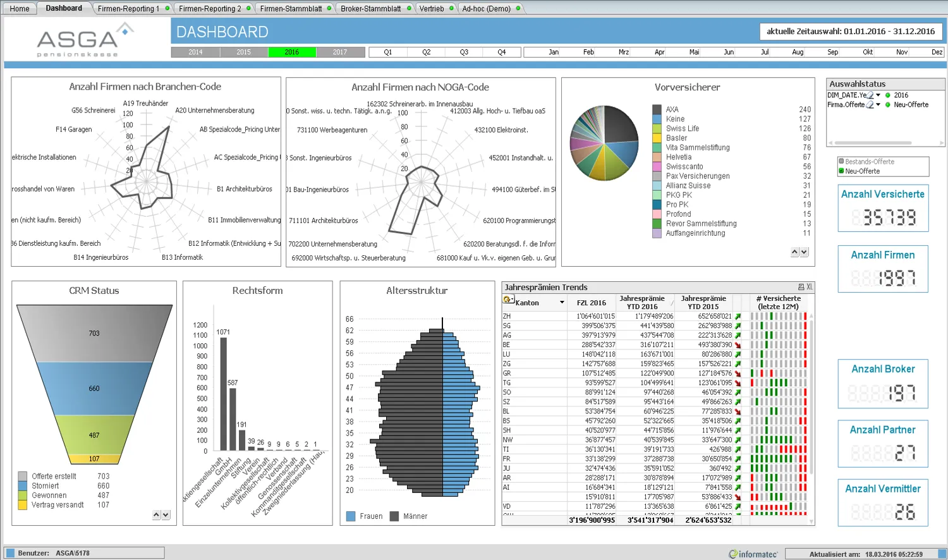Print the Jahresprämien Trends table
The width and height of the screenshot is (948, 560).
(x=801, y=287)
